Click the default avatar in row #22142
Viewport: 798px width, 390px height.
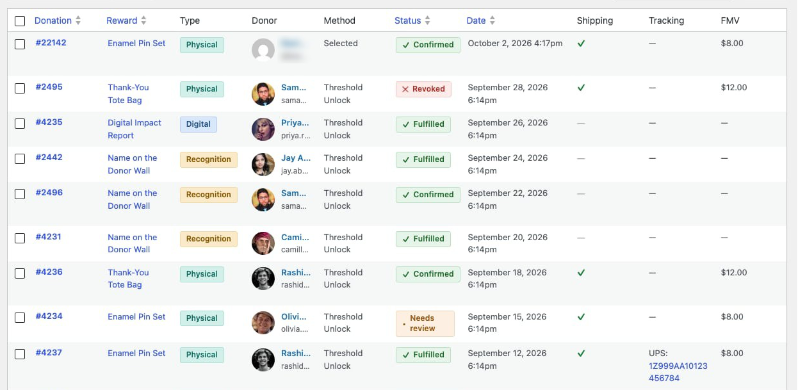[x=263, y=50]
